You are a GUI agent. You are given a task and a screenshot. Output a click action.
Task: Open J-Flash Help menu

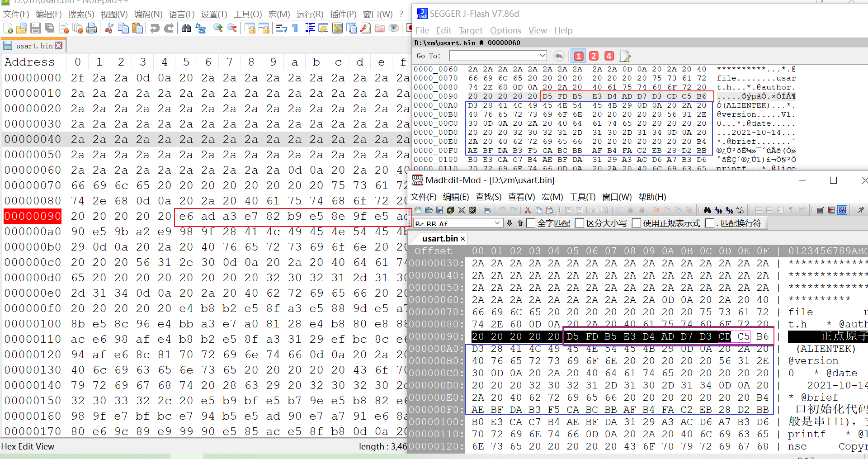[x=563, y=30]
